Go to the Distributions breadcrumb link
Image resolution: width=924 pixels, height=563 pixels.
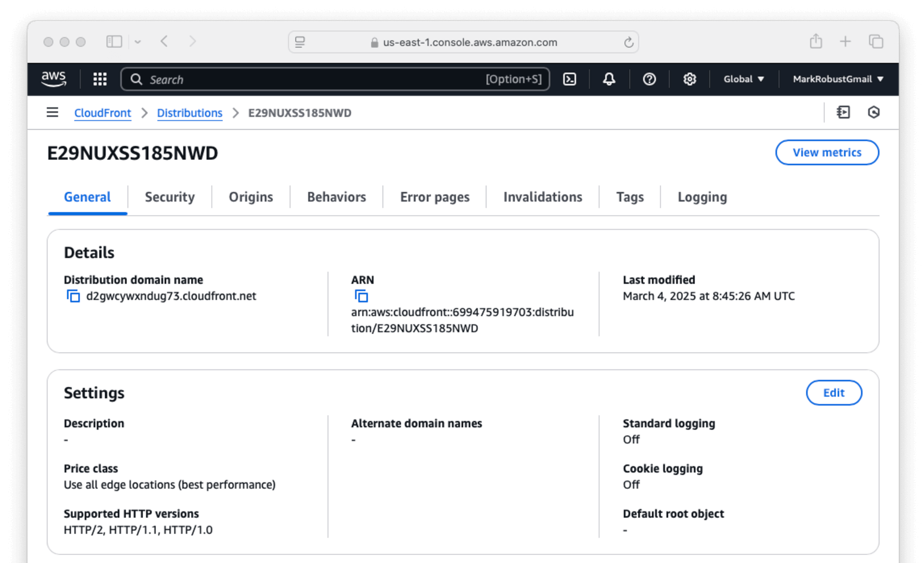coord(190,113)
